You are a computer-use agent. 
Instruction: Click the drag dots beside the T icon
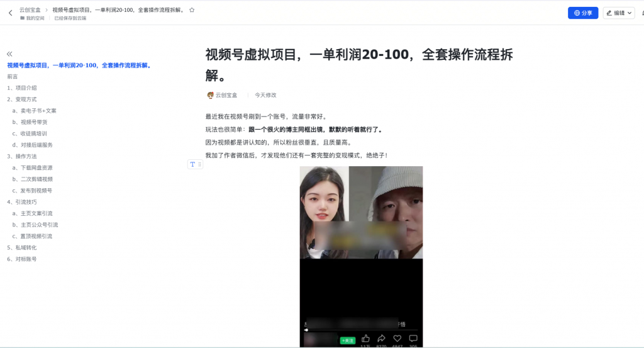pyautogui.click(x=199, y=164)
